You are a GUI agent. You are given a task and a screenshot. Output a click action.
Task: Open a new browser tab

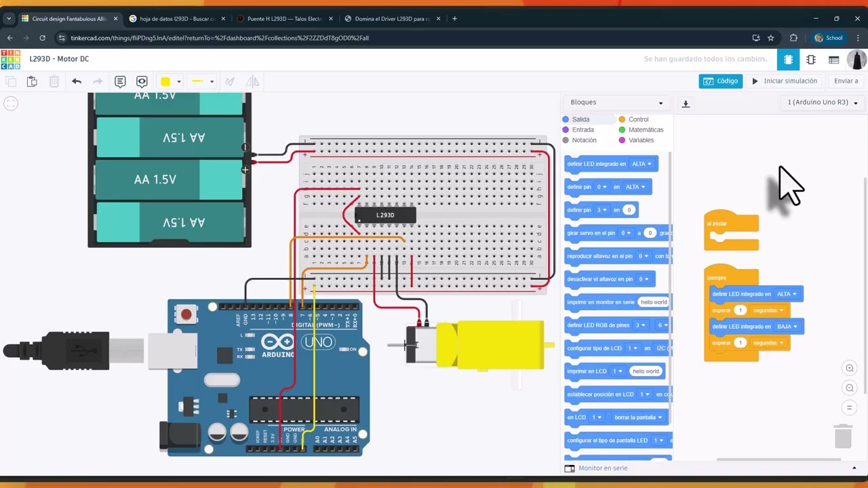[x=454, y=19]
